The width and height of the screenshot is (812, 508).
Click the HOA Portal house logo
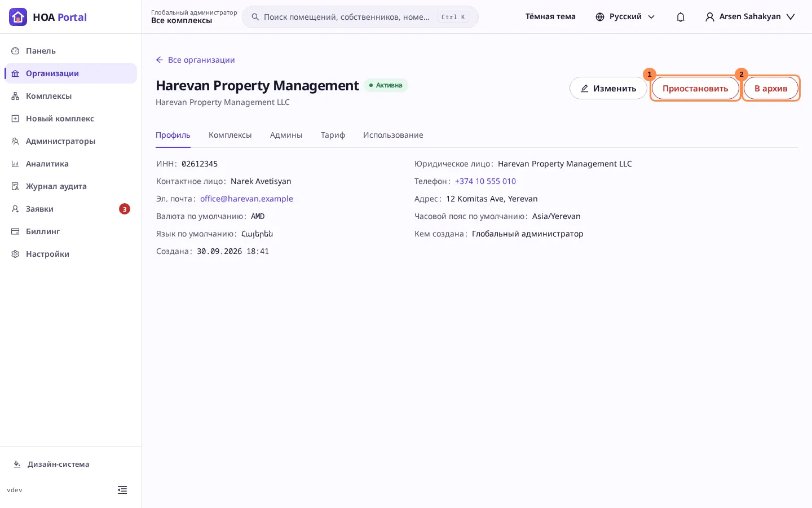[x=18, y=17]
